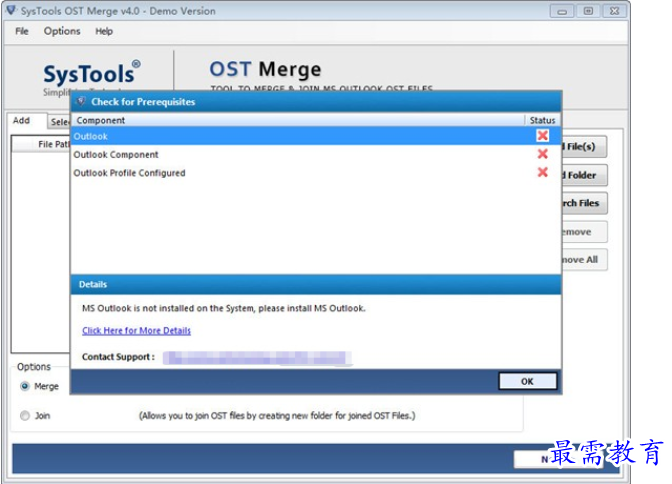Image resolution: width=672 pixels, height=484 pixels.
Task: Open the Click Here for More Details link
Action: (x=136, y=331)
